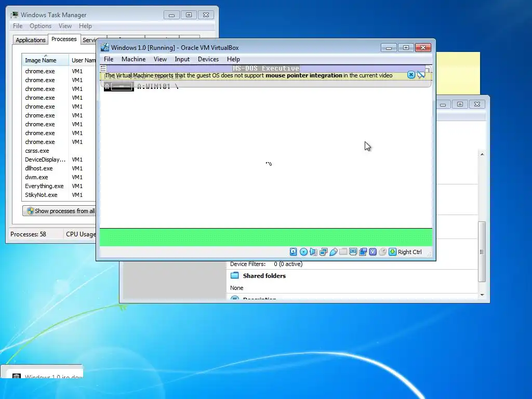
Task: Click the audio indicator icon in VirtualBox
Action: coord(313,252)
